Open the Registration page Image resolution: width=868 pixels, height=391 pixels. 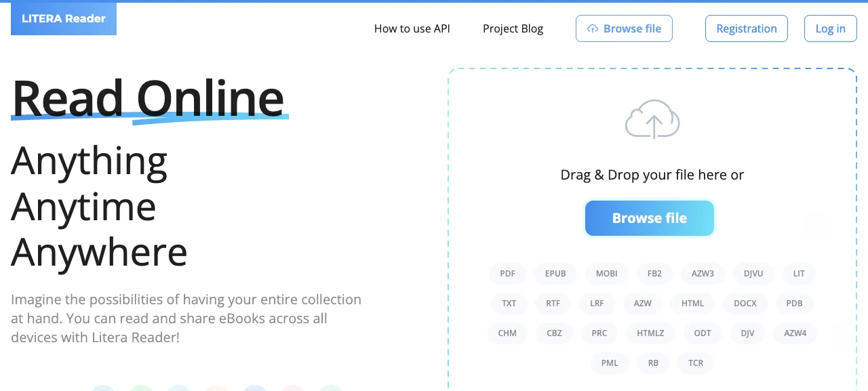[747, 28]
